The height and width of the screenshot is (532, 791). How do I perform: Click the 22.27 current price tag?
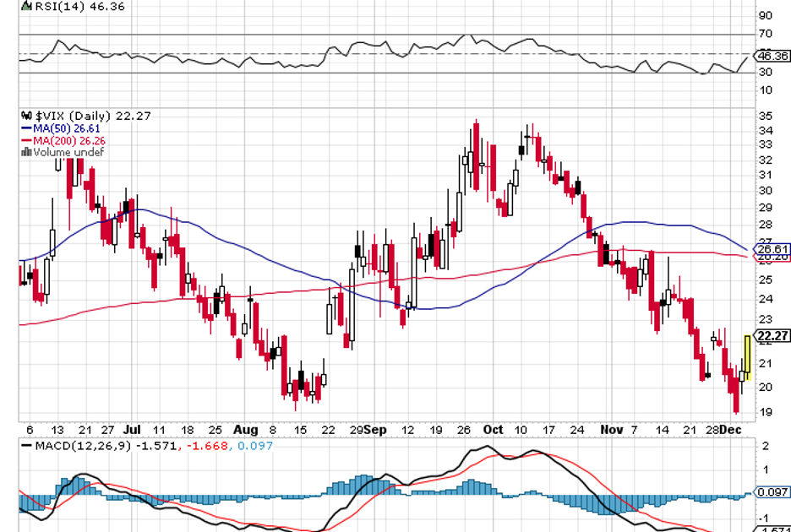[773, 338]
